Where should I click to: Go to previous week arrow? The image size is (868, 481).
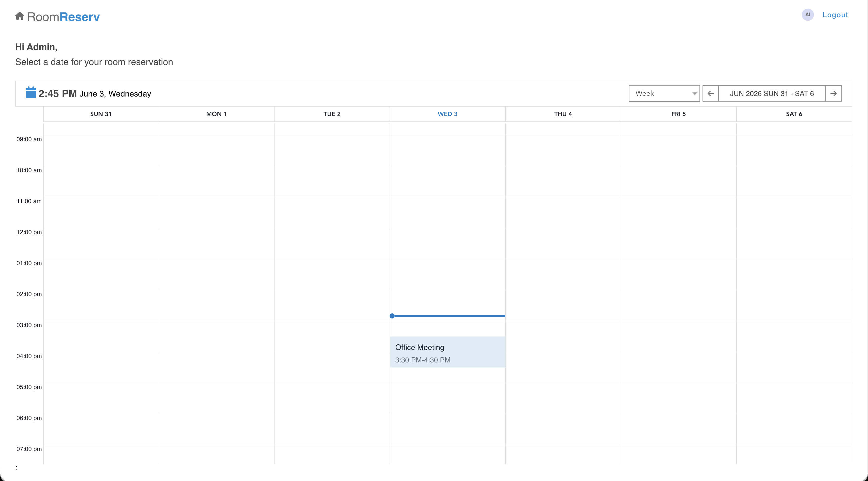(711, 93)
